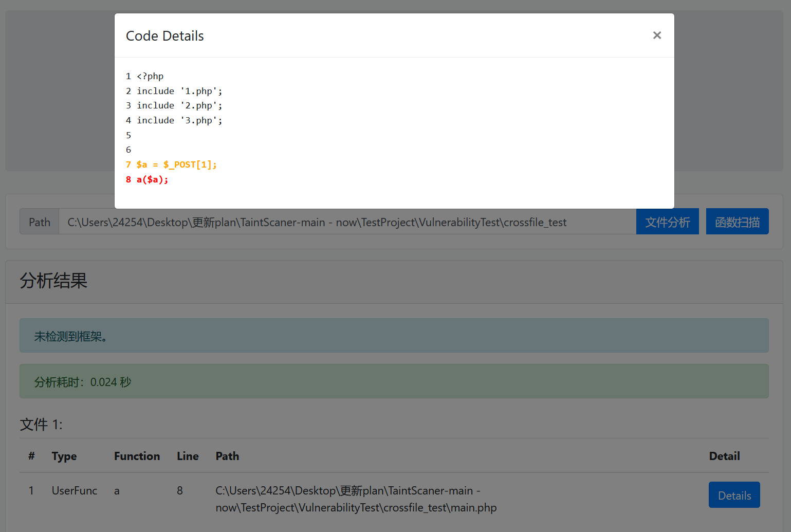Click the include '3.php' code line
791x532 pixels.
point(179,120)
